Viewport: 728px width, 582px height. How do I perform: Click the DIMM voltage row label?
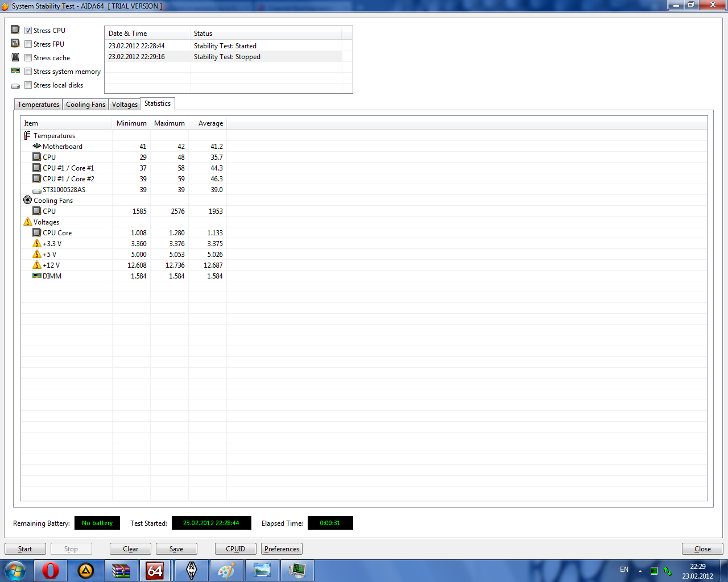[52, 276]
